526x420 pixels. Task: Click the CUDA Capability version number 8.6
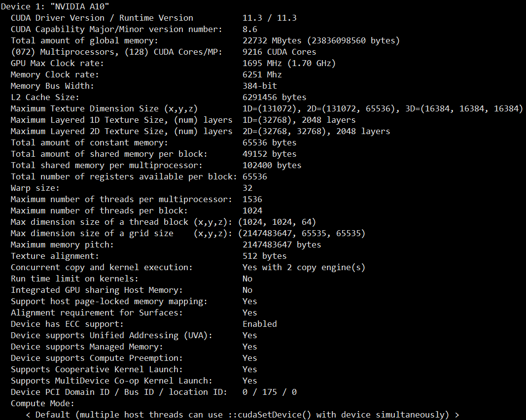250,29
